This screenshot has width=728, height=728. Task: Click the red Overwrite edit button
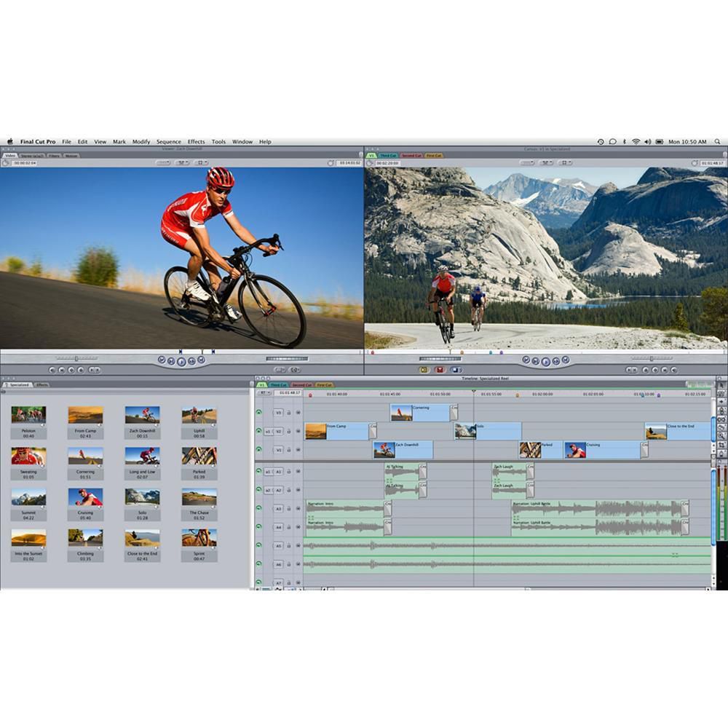pyautogui.click(x=440, y=370)
